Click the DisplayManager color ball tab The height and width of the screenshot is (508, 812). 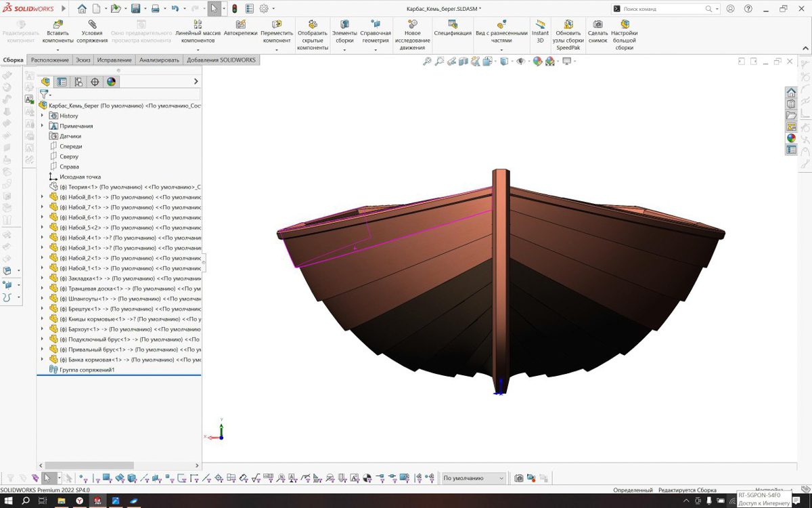pos(112,82)
